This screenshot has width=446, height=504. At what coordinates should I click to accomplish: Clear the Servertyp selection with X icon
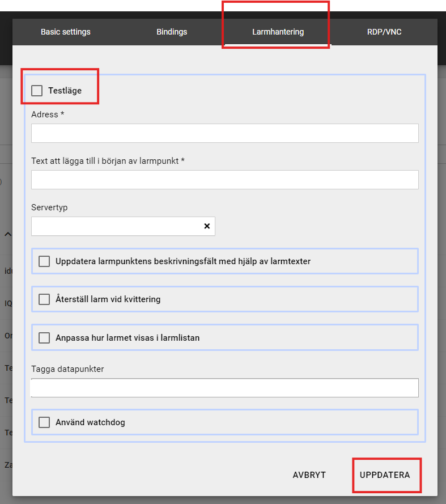pos(207,226)
